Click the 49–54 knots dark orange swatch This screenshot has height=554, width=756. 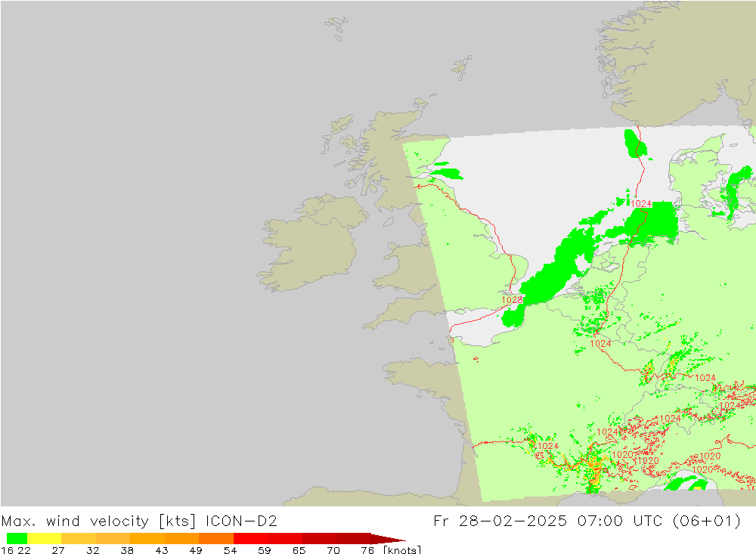216,539
